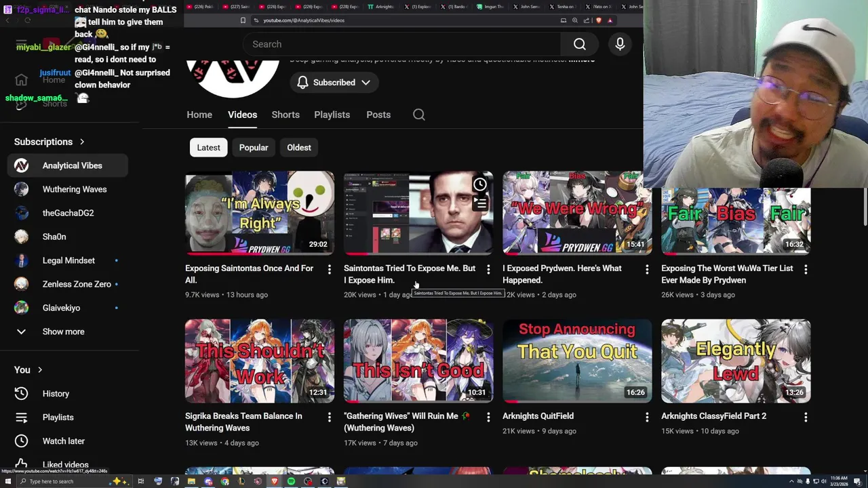Open options menu for 'Arknights QuitField'

click(x=647, y=418)
